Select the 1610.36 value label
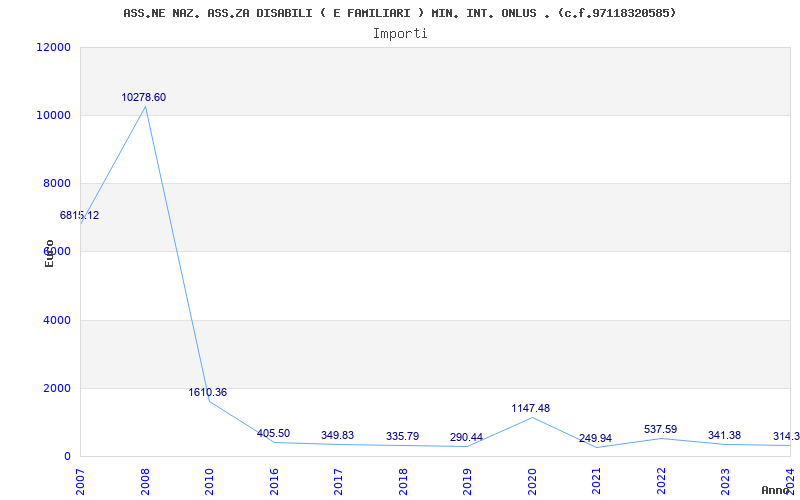Screen dimensions: 800x500 (x=208, y=392)
